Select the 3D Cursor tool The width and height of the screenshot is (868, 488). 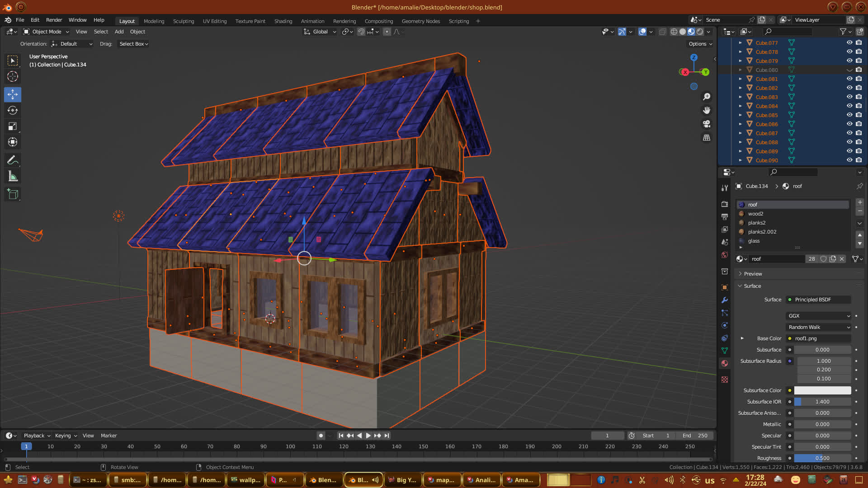pyautogui.click(x=13, y=76)
